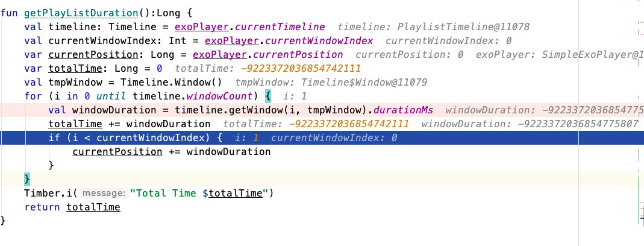Click the message: parameter name hint
This screenshot has width=644, height=246.
click(104, 194)
